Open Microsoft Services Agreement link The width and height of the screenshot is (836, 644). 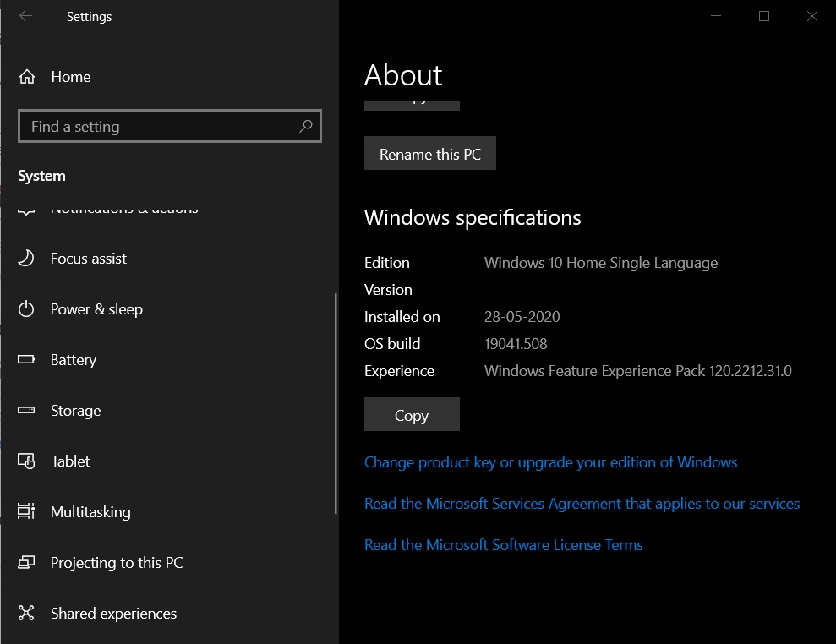(582, 504)
